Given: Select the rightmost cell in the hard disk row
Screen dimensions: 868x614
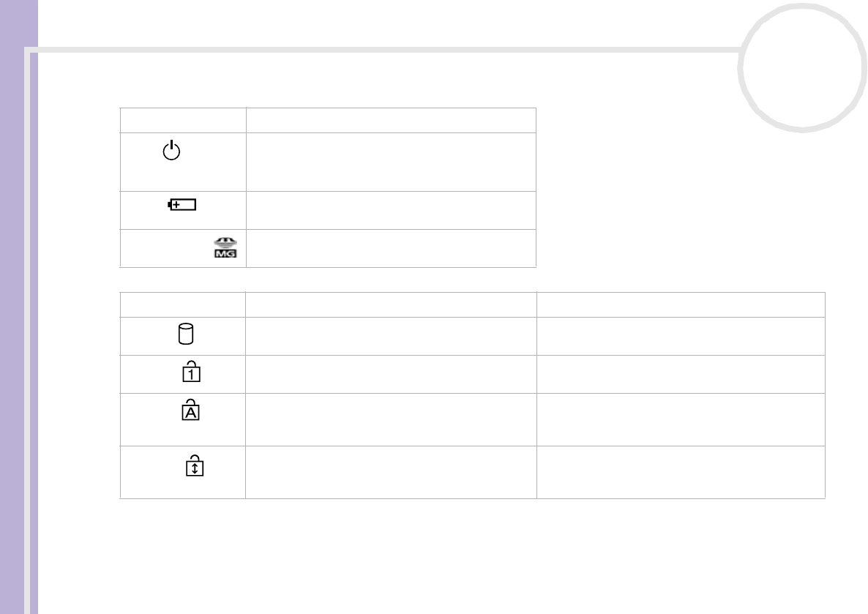Looking at the screenshot, I should [681, 336].
